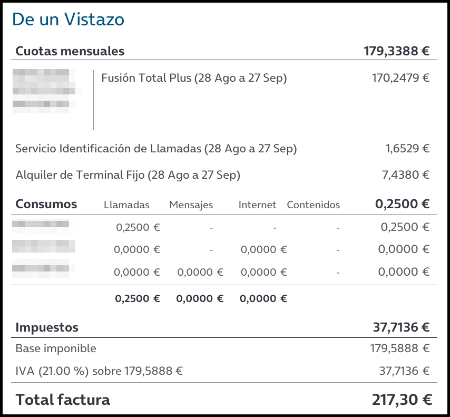Click the IVA row amount 37,7136 €

(x=404, y=371)
